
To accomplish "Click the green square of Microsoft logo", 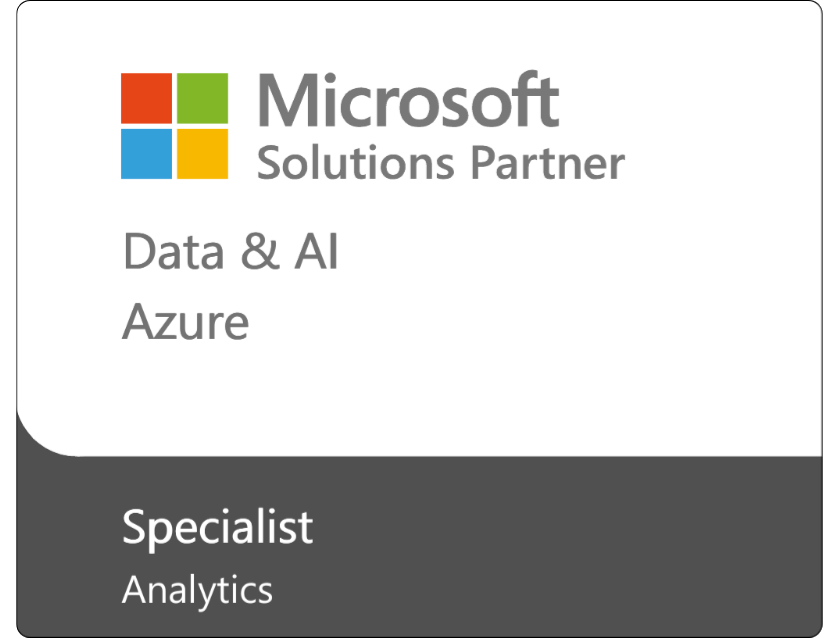I will click(202, 99).
